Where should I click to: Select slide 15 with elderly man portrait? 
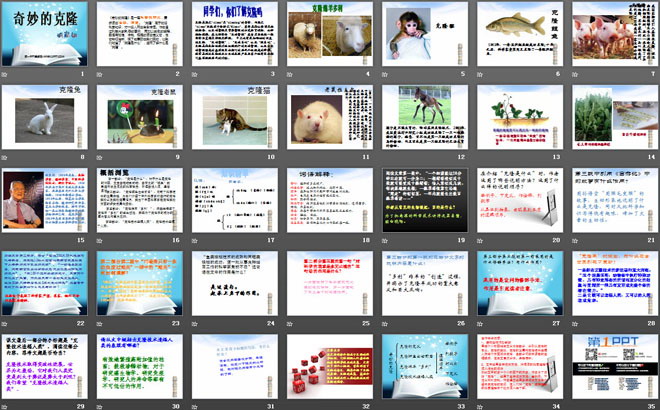[x=45, y=200]
